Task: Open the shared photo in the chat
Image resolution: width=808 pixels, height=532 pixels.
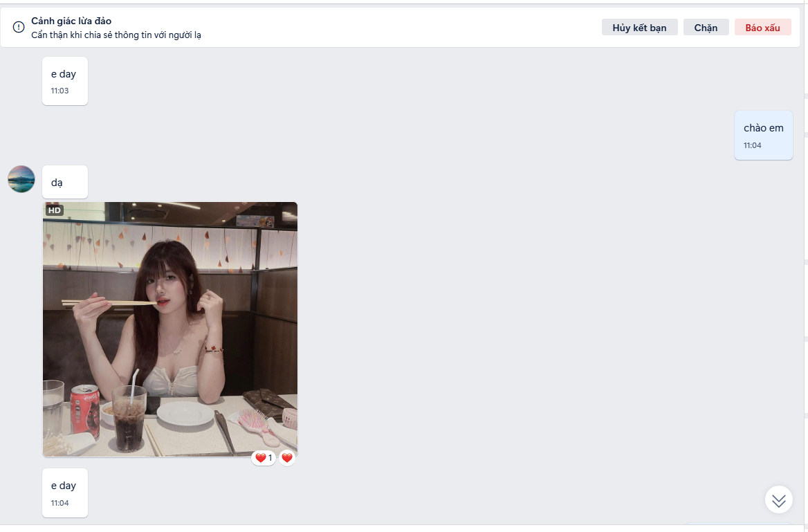Action: pos(170,329)
